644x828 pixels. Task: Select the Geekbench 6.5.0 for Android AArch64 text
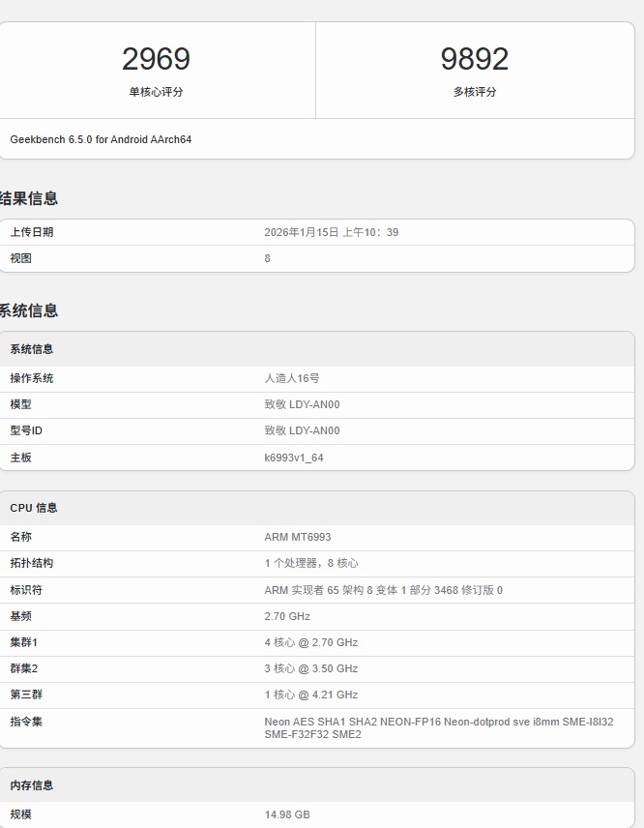tap(101, 139)
